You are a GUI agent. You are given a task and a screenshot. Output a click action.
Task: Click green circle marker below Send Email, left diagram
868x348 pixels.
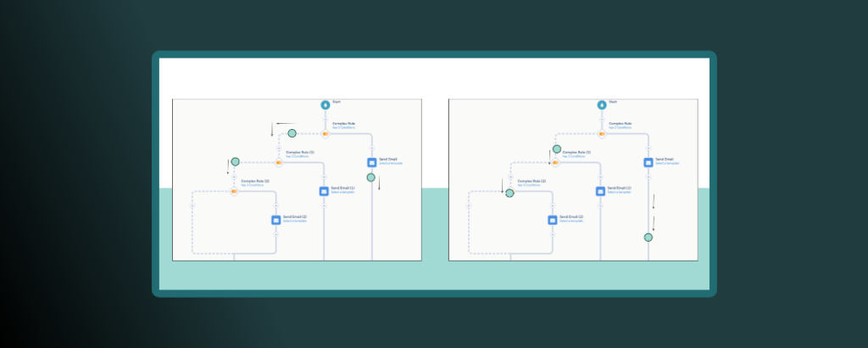pyautogui.click(x=370, y=177)
